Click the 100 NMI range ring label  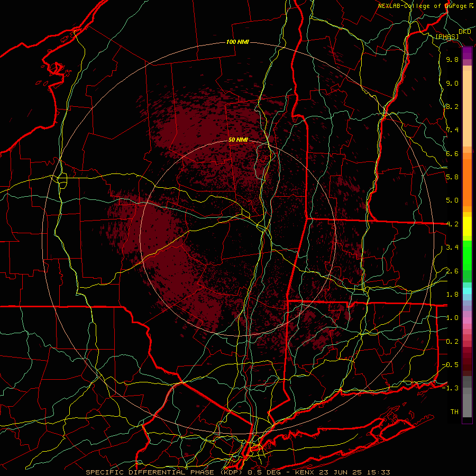coord(237,42)
